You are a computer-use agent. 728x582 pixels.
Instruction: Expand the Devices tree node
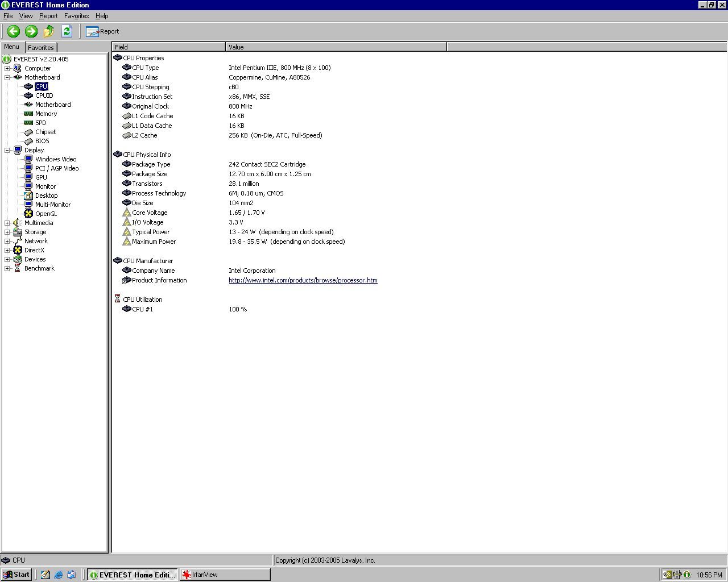tap(7, 259)
